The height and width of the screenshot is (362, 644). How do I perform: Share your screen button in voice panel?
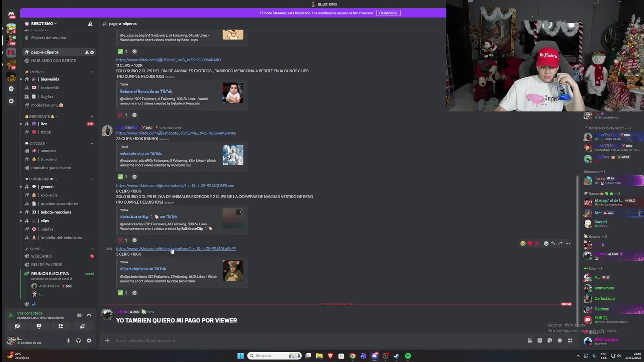click(x=39, y=326)
